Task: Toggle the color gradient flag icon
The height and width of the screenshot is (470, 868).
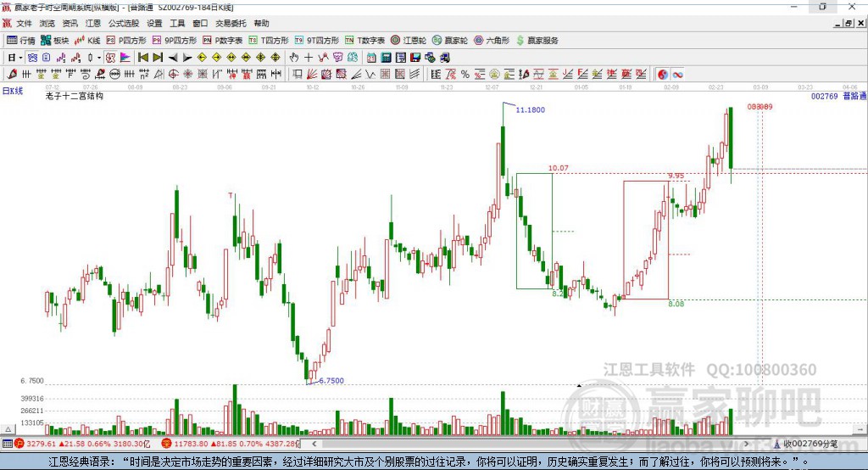Action: 125,58
